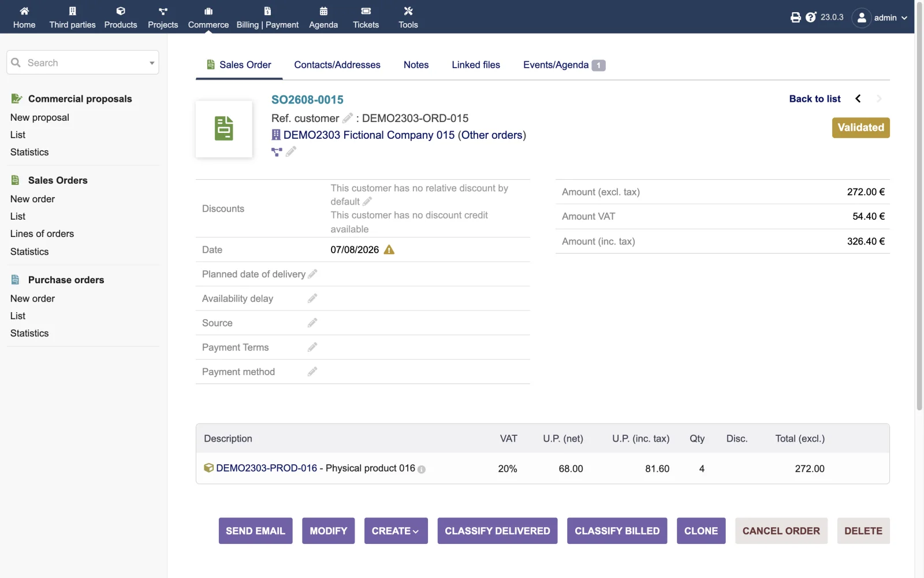924x578 pixels.
Task: Open Billing | Payment icon
Action: point(267,11)
